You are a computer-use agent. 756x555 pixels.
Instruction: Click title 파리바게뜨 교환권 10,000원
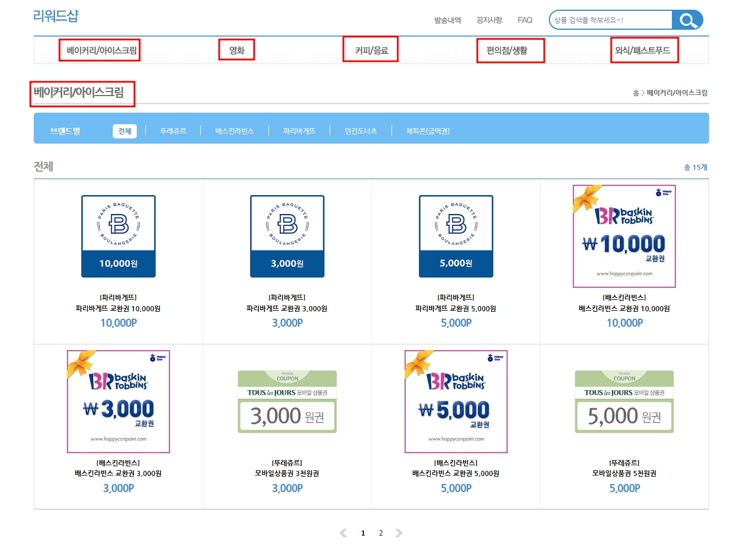coord(118,308)
